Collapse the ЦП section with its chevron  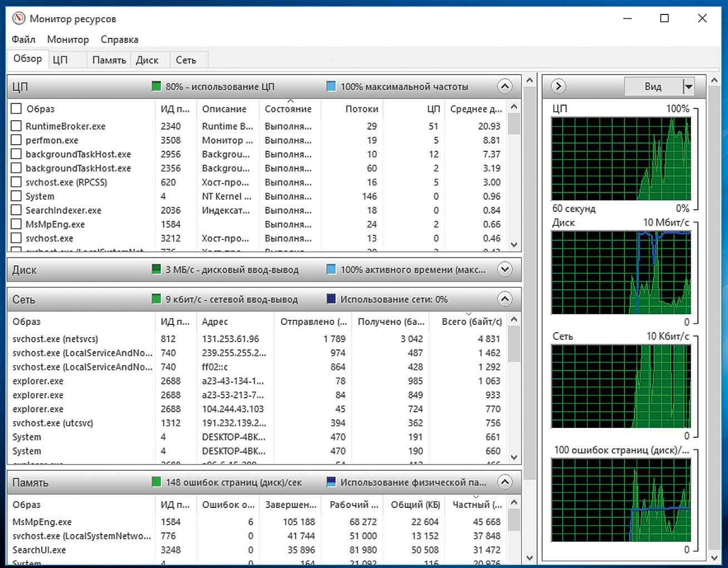(x=504, y=86)
